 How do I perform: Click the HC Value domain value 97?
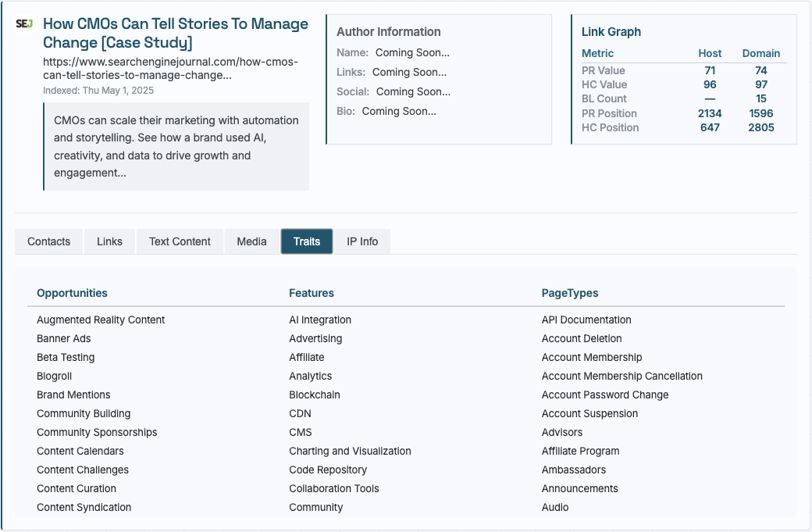pyautogui.click(x=760, y=84)
